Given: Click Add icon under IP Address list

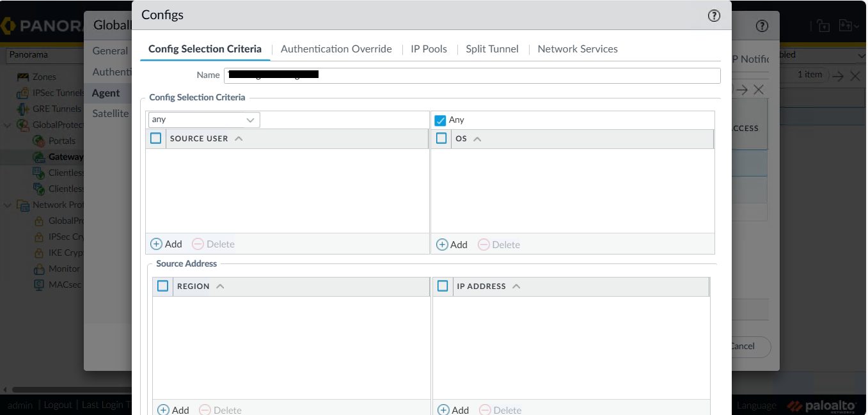Looking at the screenshot, I should pos(443,410).
